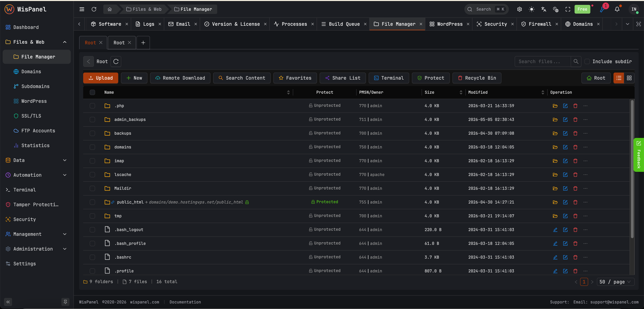Check the public_html row checkbox
The image size is (644, 309).
92,202
